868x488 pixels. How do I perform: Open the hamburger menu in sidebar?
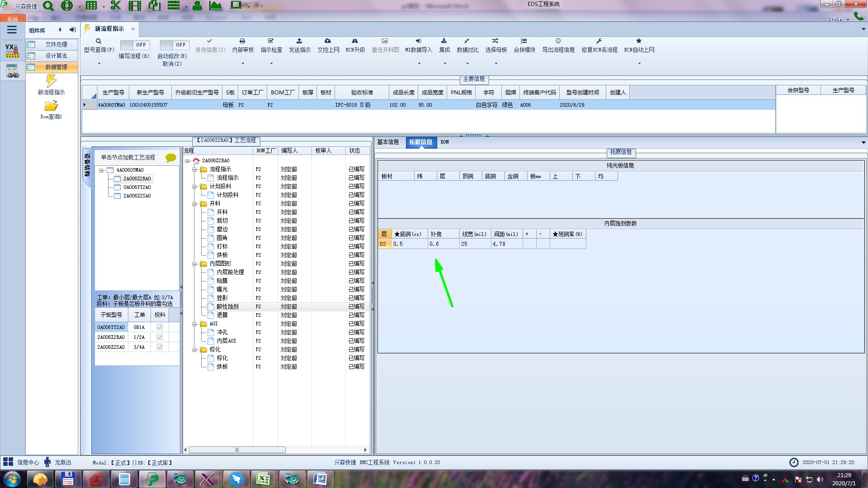pyautogui.click(x=12, y=30)
